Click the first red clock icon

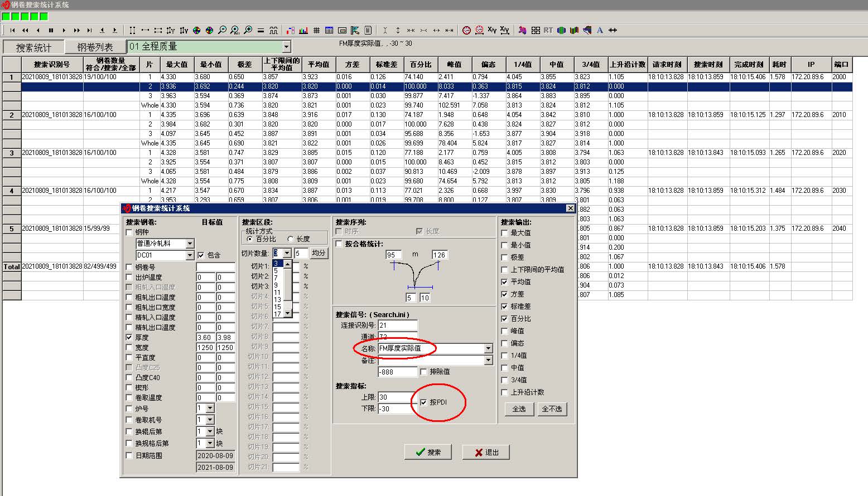pos(466,30)
